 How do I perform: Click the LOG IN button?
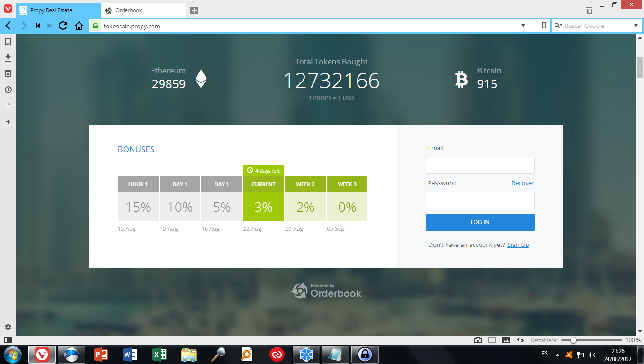coord(480,222)
